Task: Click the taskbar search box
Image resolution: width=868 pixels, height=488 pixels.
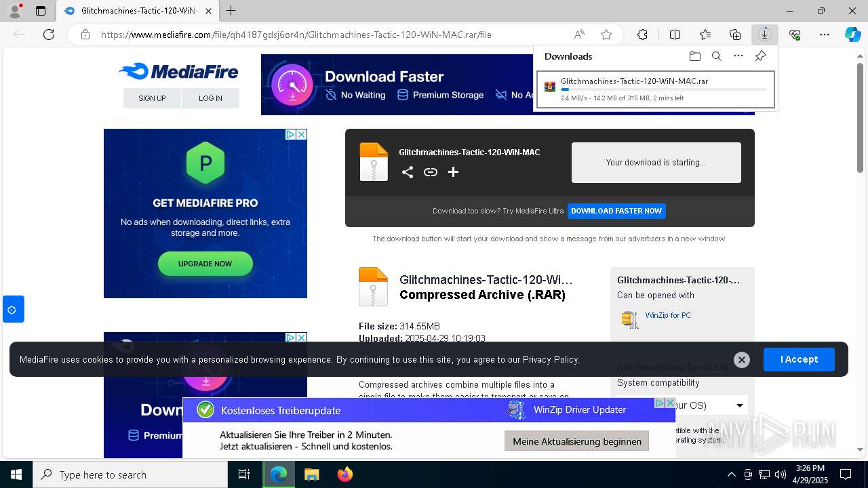Action: coord(130,474)
